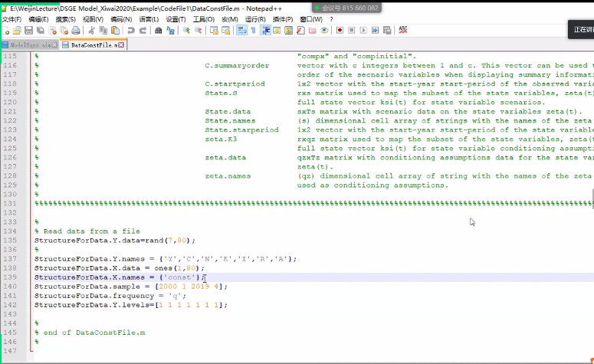The image size is (594, 364).
Task: Open Find with the binoculars icon
Action: (159, 31)
